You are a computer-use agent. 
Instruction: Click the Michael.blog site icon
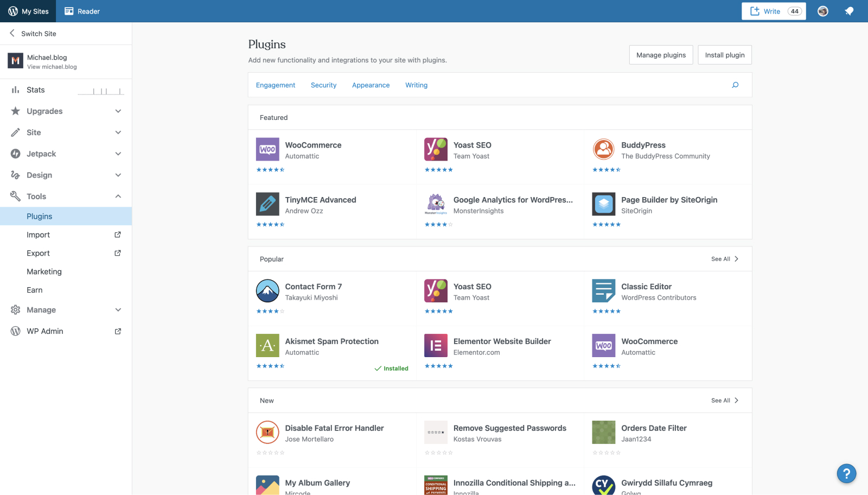pos(15,61)
